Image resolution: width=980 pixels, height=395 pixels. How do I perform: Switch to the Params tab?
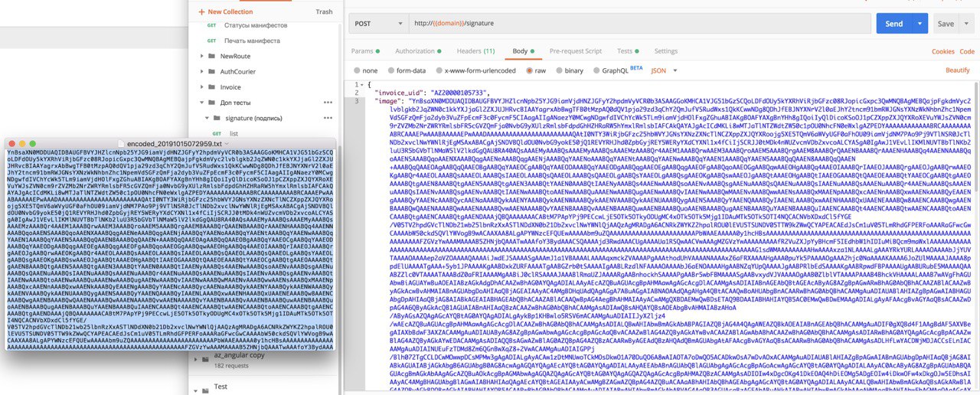(365, 51)
